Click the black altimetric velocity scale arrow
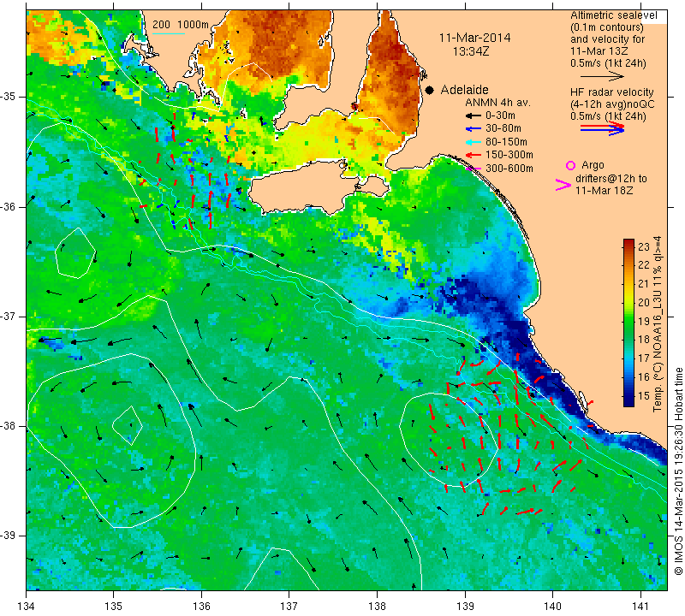Viewport: 685px width, 616px height. 603,76
